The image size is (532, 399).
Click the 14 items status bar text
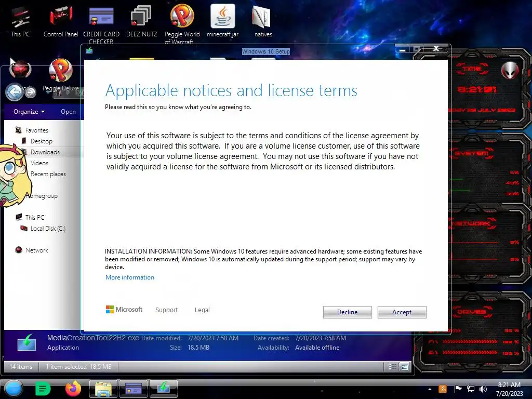[x=21, y=366]
